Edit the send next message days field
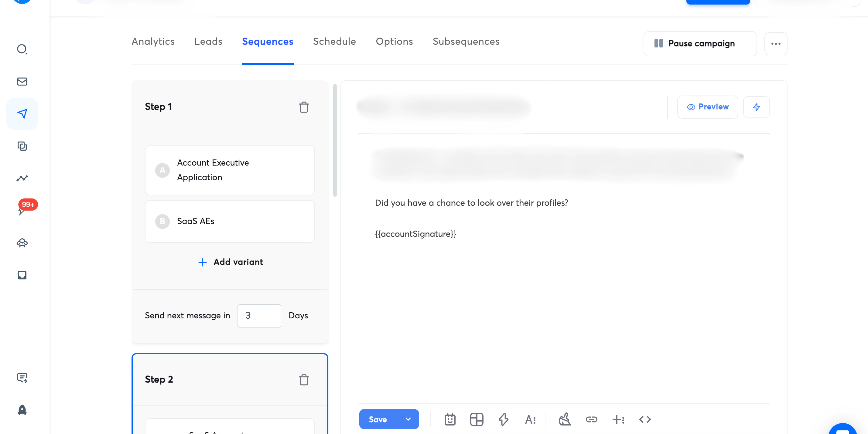 click(259, 316)
